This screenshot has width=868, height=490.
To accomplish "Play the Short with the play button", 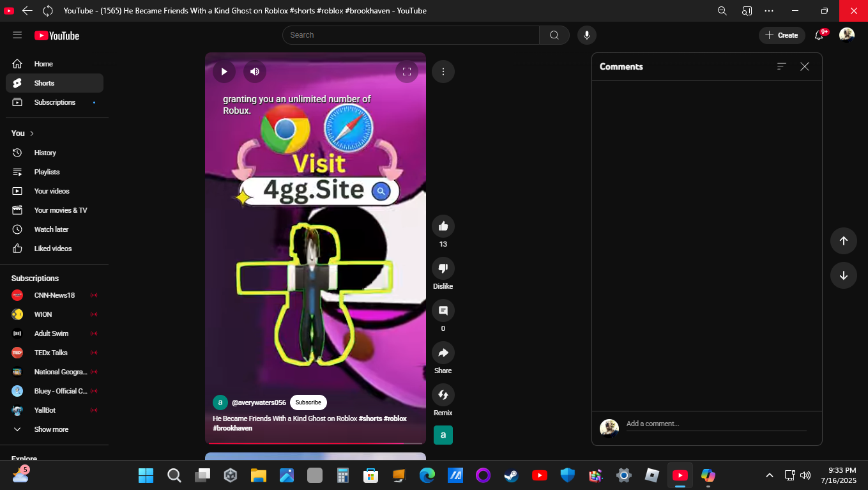I will click(224, 72).
